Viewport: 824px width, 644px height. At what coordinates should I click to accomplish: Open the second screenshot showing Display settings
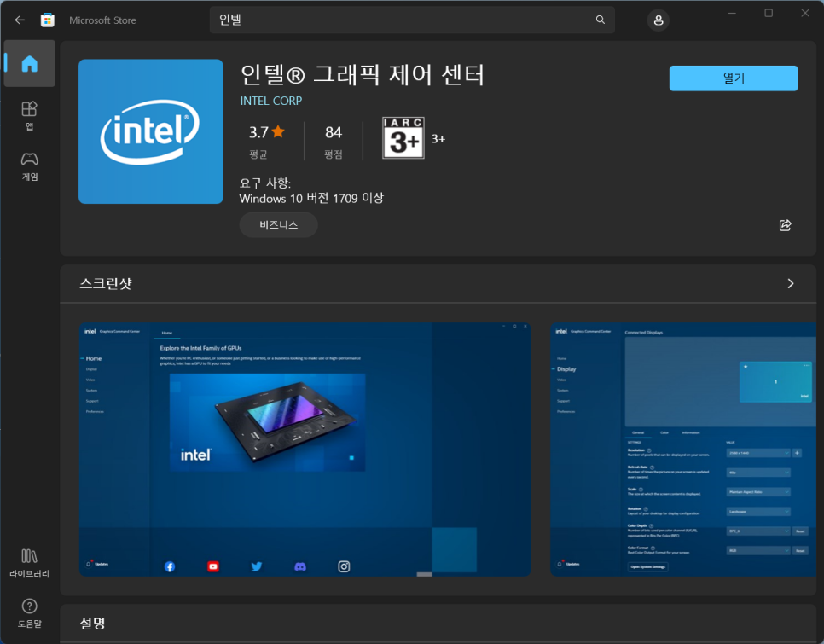683,450
